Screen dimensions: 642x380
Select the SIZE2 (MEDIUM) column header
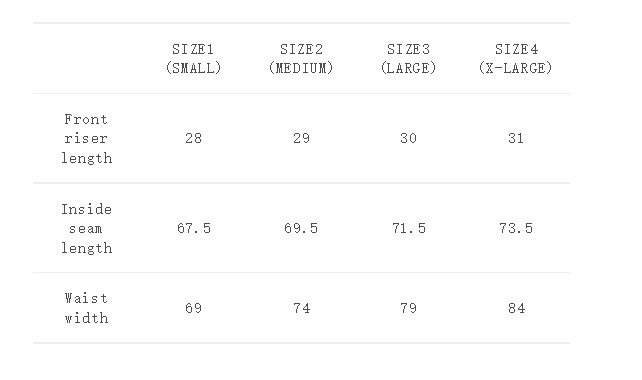301,59
